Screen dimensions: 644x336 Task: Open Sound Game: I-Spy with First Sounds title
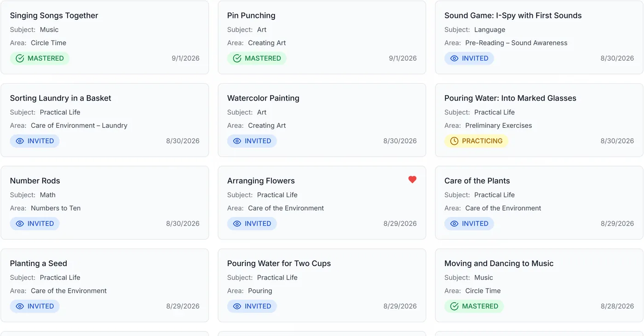(x=513, y=16)
